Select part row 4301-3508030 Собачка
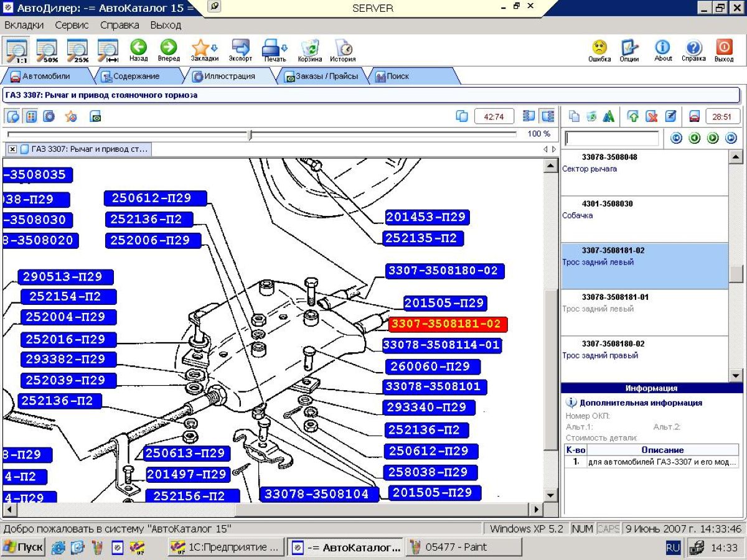747x560 pixels. 644,220
